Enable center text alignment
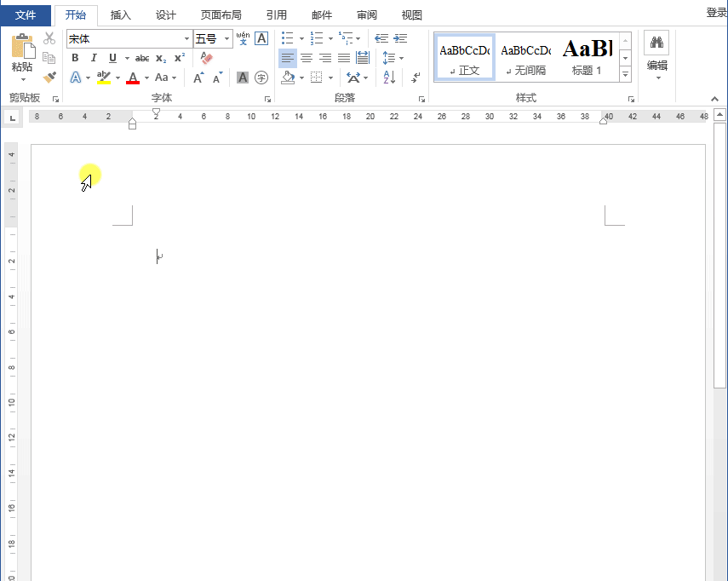728x581 pixels. pyautogui.click(x=307, y=58)
